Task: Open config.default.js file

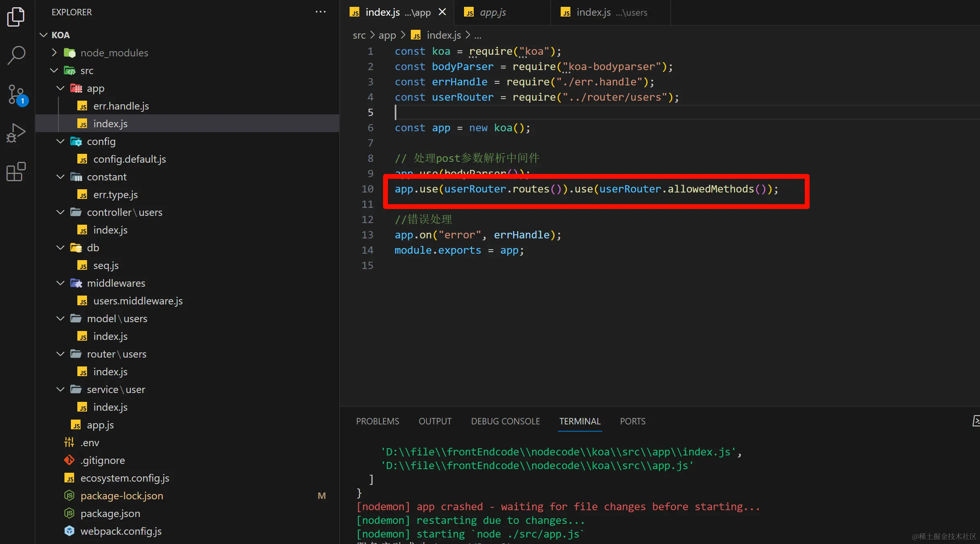Action: (187, 159)
